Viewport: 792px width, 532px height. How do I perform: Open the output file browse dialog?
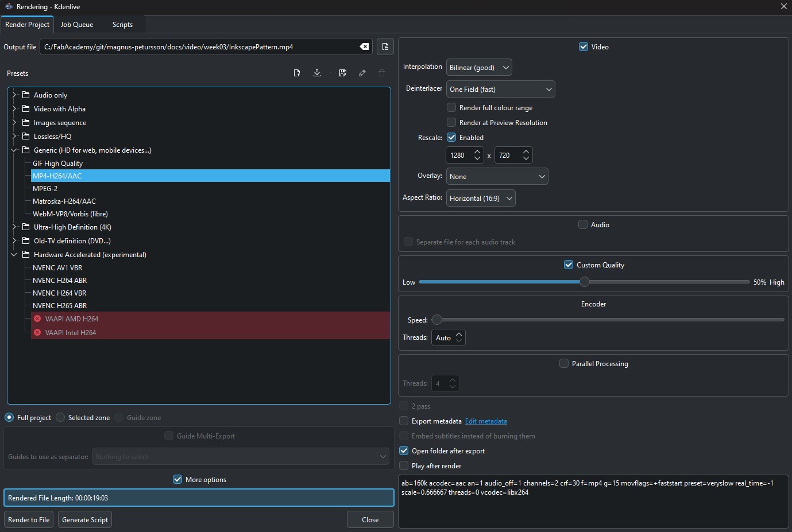(x=385, y=47)
